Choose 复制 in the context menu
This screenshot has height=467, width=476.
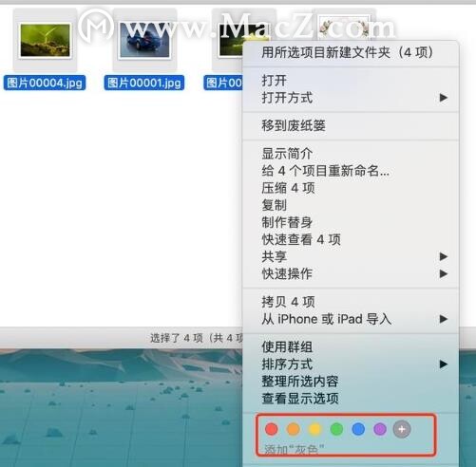(351, 205)
